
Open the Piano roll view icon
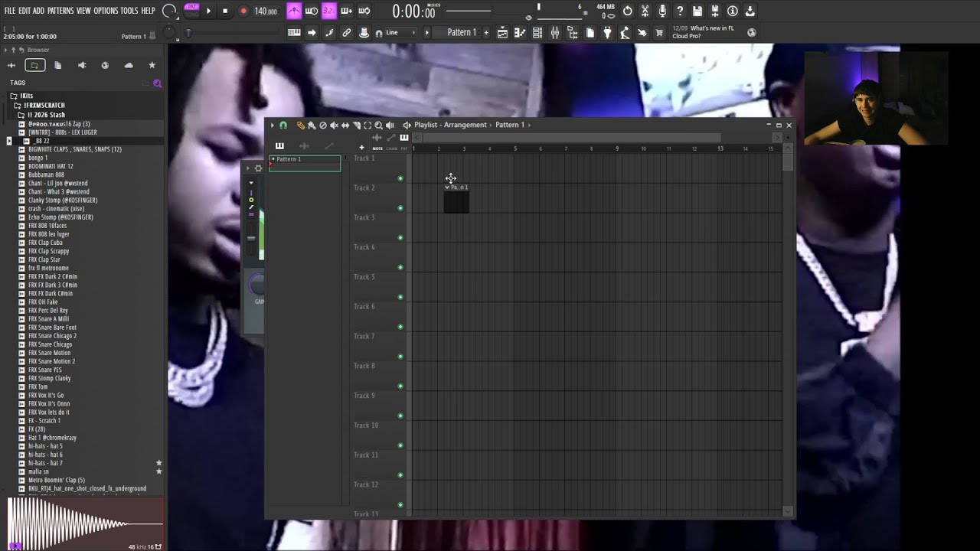pyautogui.click(x=520, y=32)
